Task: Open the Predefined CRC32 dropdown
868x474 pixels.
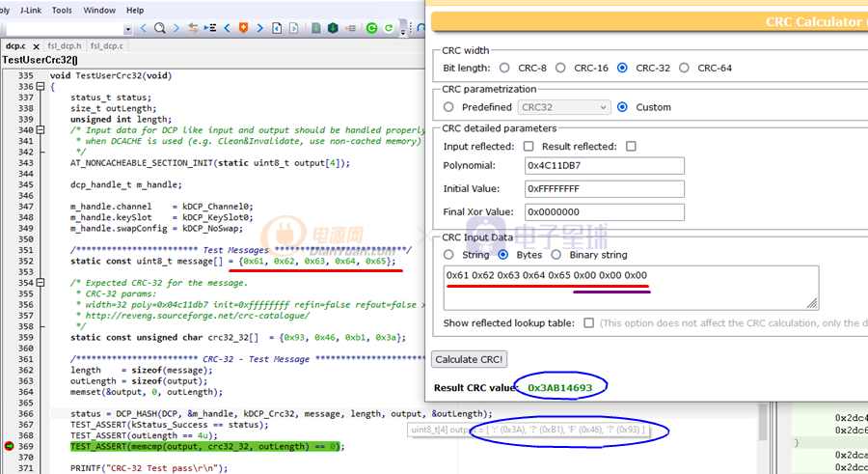Action: [x=564, y=107]
